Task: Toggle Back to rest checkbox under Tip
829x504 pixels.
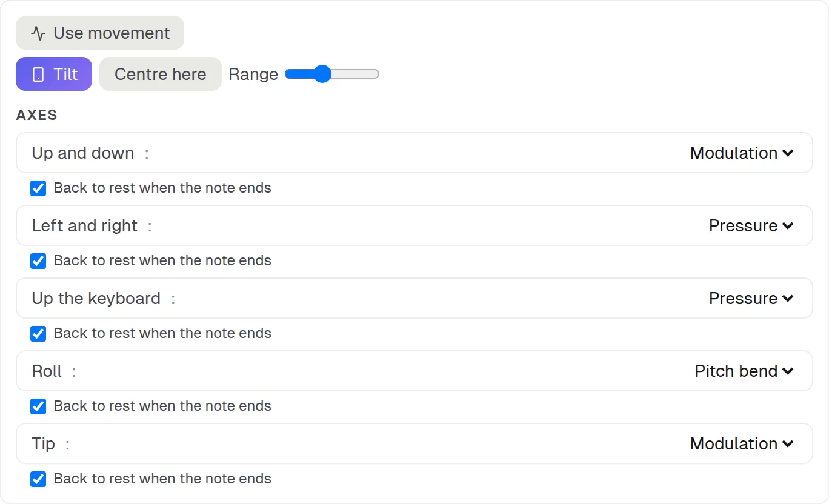Action: (x=38, y=479)
